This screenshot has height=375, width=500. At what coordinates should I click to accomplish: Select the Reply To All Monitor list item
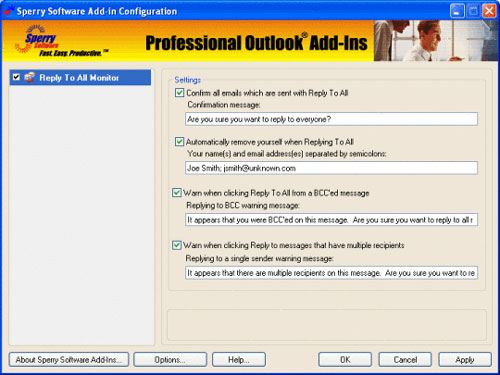tap(80, 77)
